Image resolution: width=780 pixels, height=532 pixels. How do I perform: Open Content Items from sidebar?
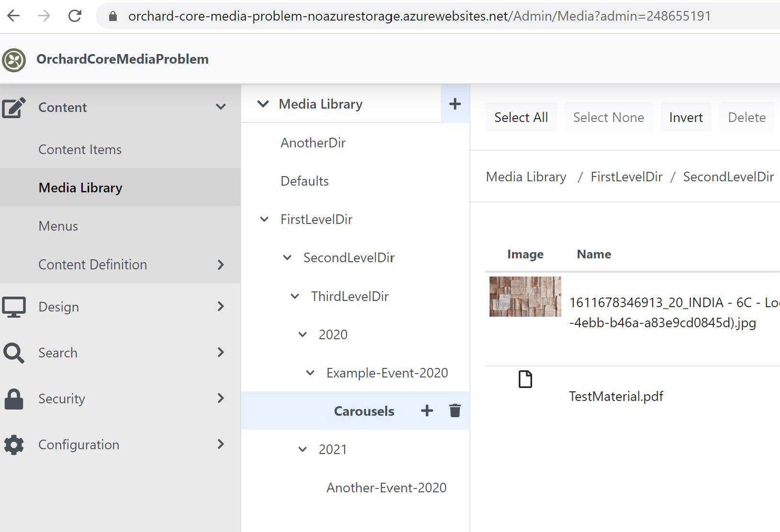pyautogui.click(x=80, y=149)
